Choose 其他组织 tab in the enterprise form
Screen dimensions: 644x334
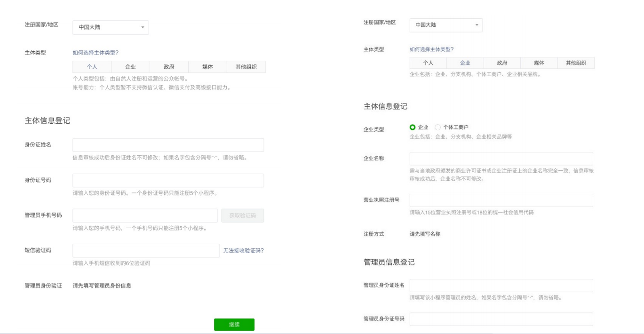(576, 63)
